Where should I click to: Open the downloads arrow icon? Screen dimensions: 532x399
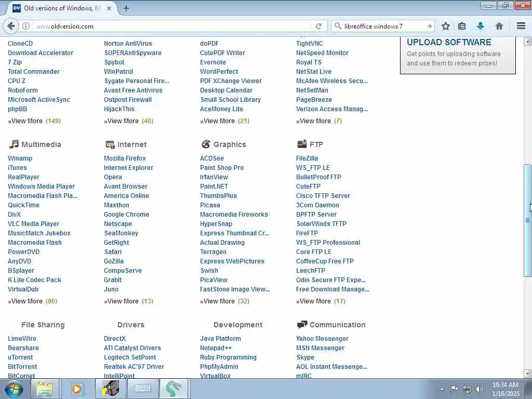click(481, 26)
